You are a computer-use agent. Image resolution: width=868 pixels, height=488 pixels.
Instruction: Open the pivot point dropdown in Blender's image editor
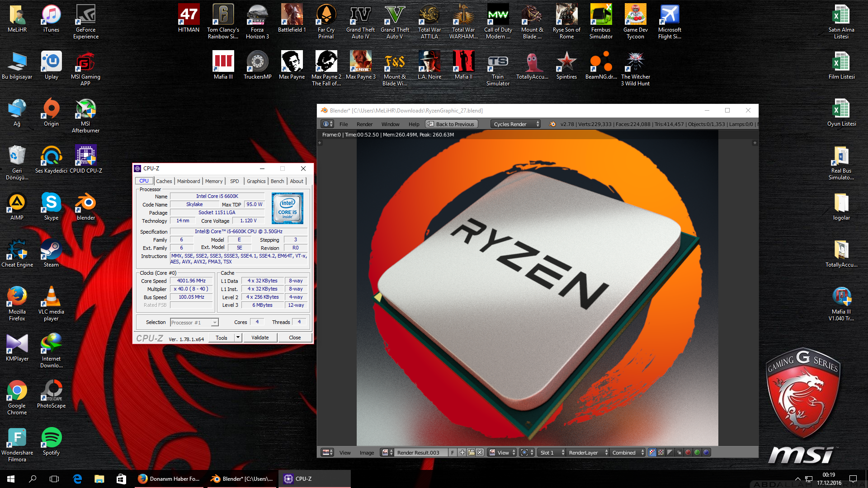click(527, 452)
